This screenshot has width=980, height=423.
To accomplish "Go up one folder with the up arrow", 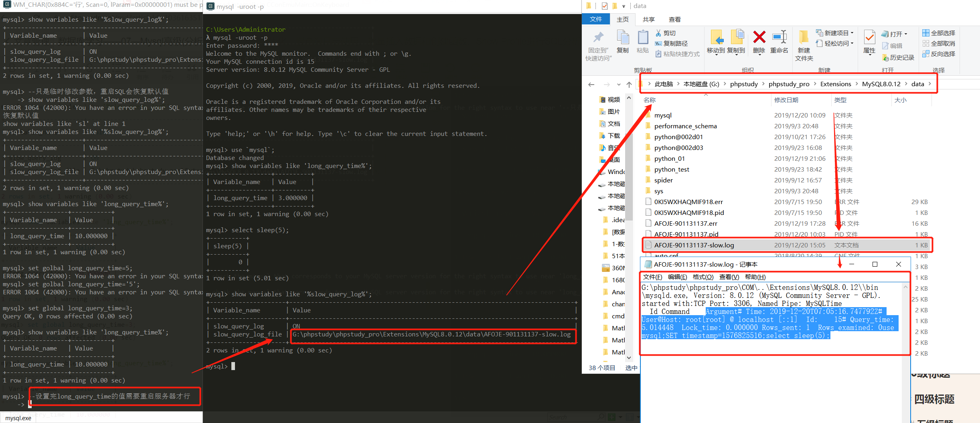I will 629,84.
